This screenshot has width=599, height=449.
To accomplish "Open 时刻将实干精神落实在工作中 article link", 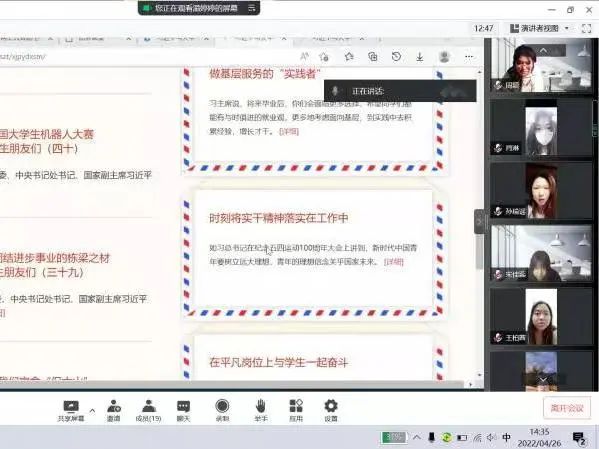I will click(x=278, y=218).
